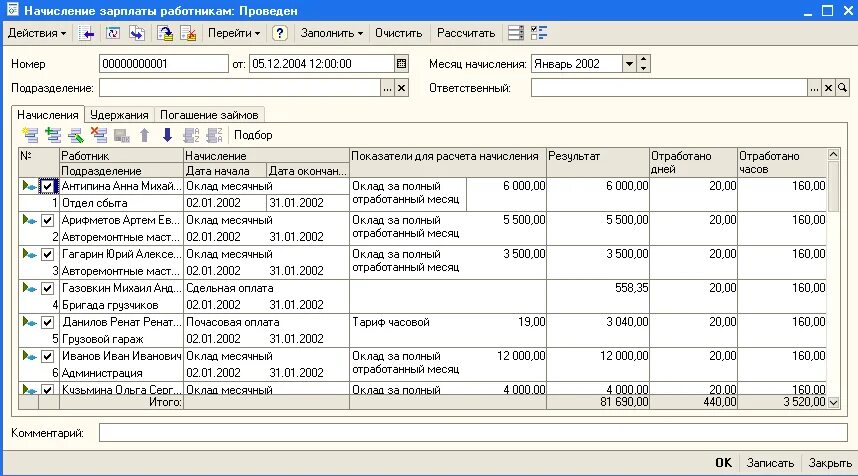Open the Перейти dropdown menu
This screenshot has width=858, height=476.
pyautogui.click(x=234, y=33)
